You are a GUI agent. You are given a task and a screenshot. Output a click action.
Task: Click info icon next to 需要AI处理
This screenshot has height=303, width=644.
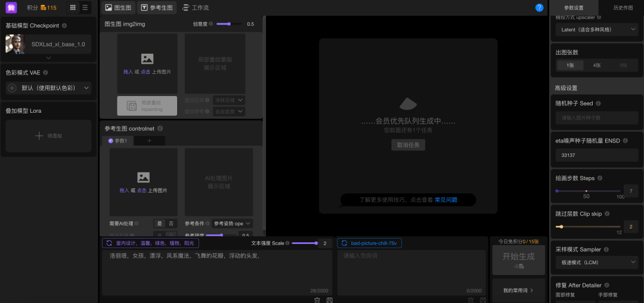(137, 224)
